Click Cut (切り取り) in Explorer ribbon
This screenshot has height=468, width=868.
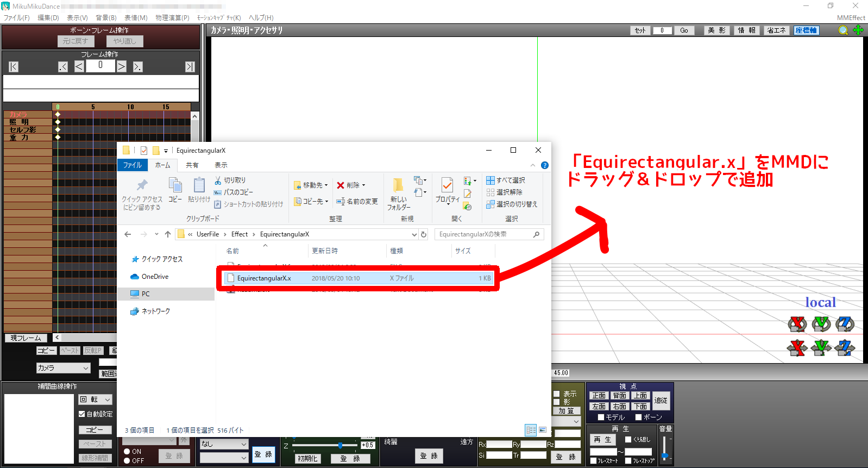[x=230, y=180]
